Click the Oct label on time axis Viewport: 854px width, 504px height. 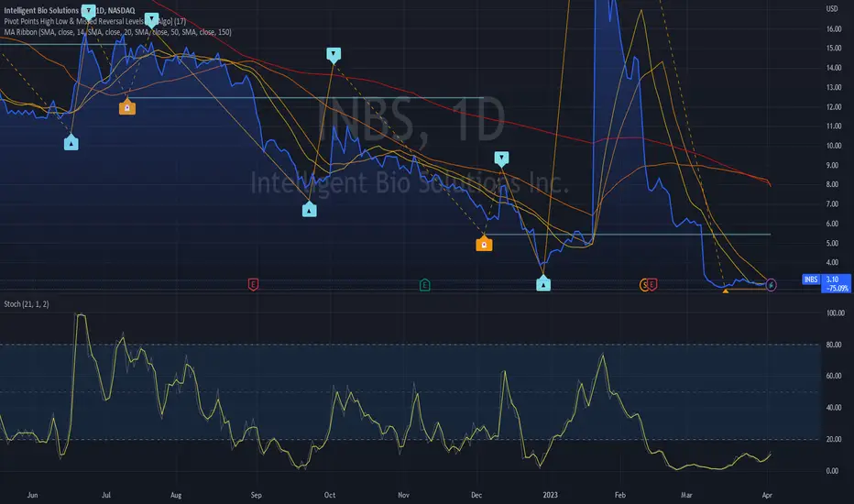tap(330, 495)
